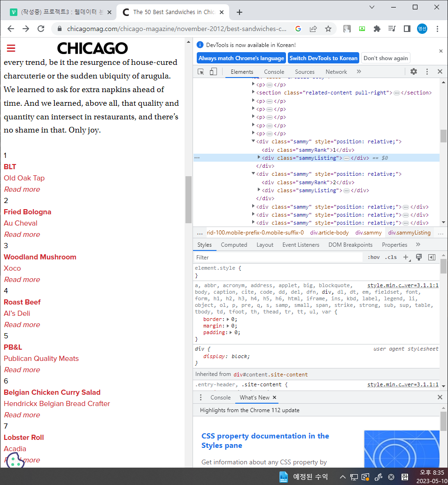Open style.min.css link beside reset rule
448x485 pixels.
tap(403, 285)
